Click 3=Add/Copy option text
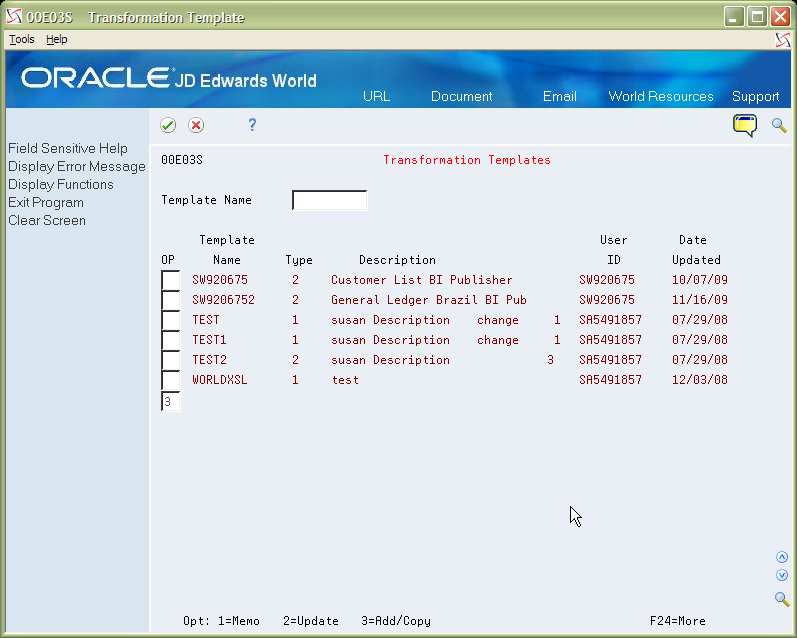 point(396,621)
